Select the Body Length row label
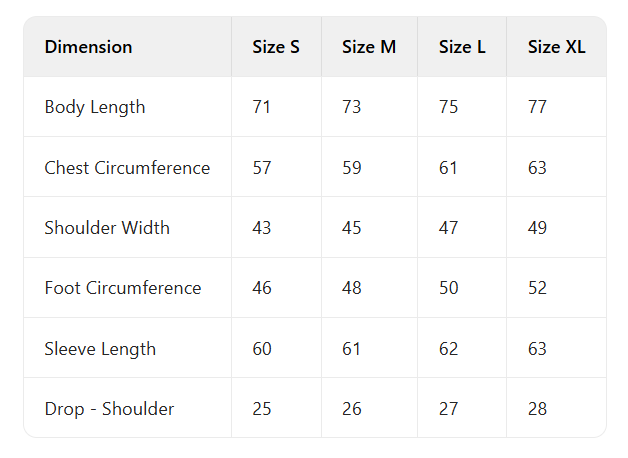The image size is (628, 458). [95, 107]
